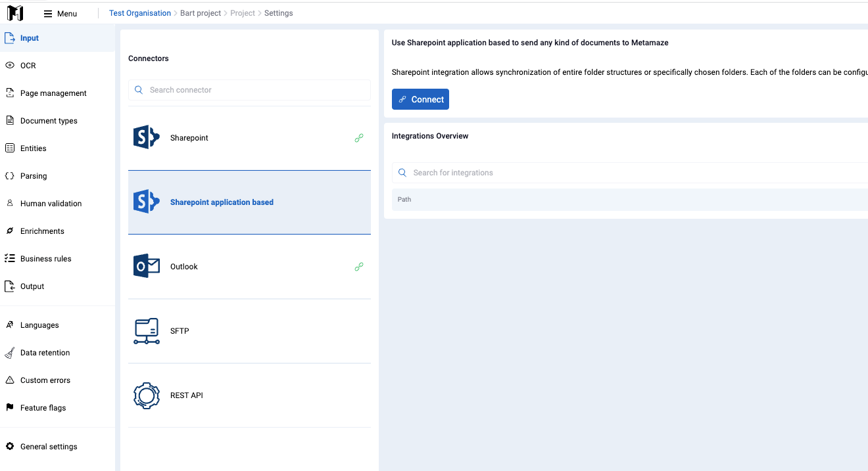The height and width of the screenshot is (471, 868).
Task: Focus the Search connector field
Action: click(x=249, y=90)
